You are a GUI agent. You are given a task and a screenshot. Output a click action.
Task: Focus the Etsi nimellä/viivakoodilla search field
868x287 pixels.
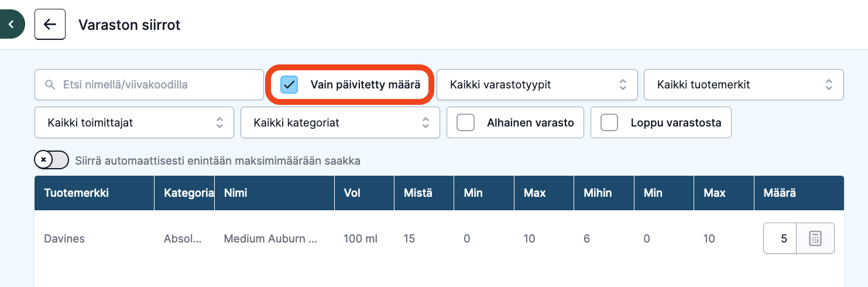[x=149, y=85]
